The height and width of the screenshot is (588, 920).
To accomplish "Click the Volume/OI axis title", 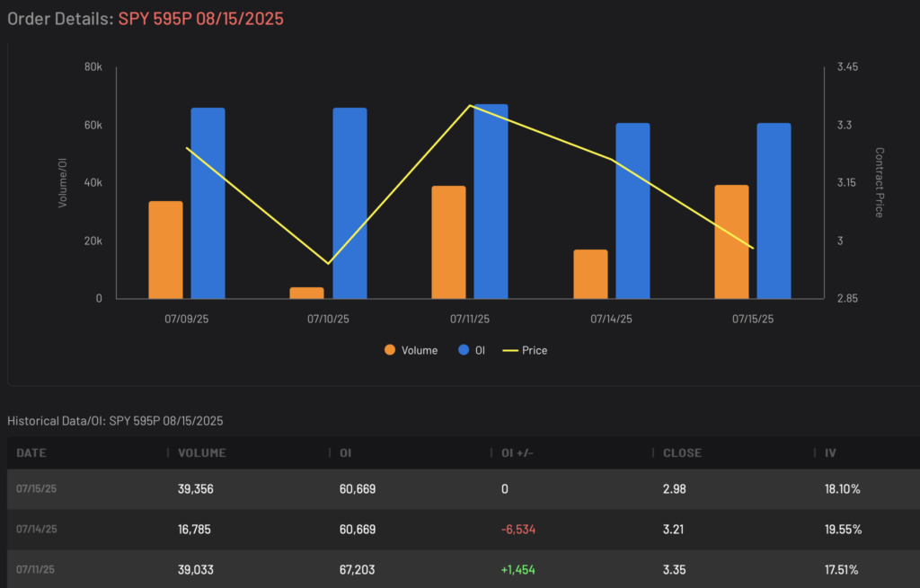I will [62, 182].
